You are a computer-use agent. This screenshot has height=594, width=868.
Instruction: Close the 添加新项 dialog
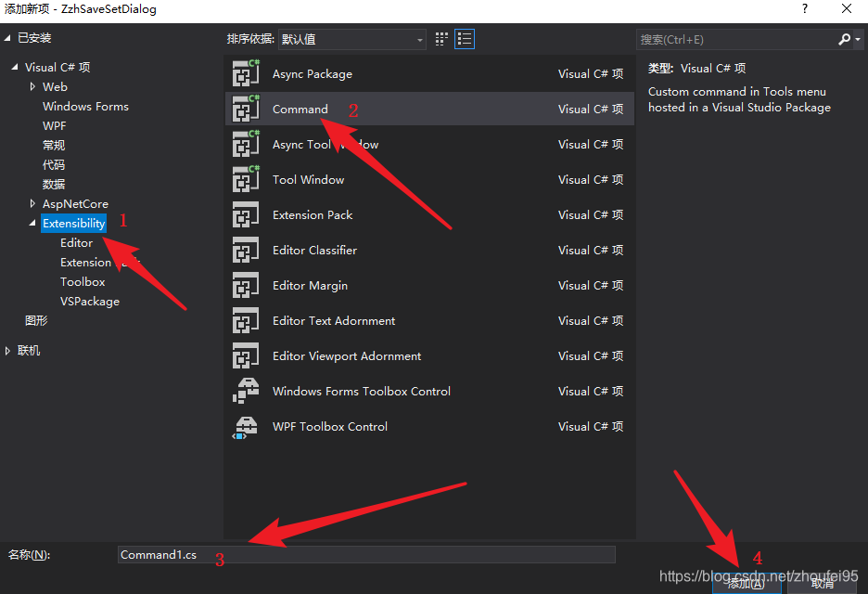pos(847,9)
